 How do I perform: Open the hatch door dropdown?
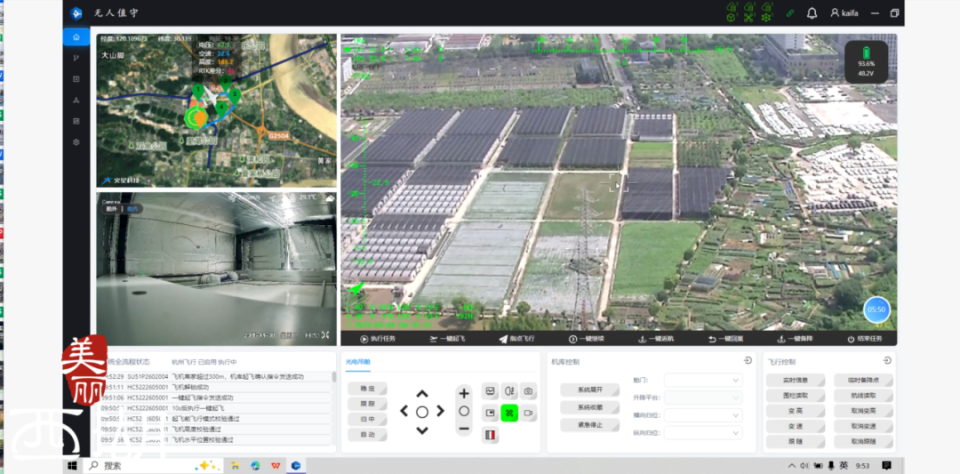[x=703, y=380]
